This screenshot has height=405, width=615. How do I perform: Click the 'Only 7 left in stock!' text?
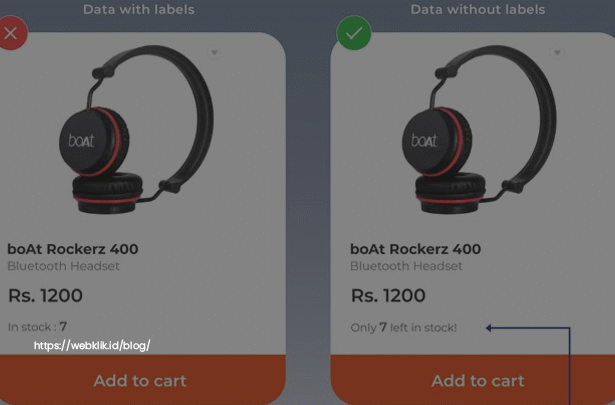pyautogui.click(x=404, y=327)
